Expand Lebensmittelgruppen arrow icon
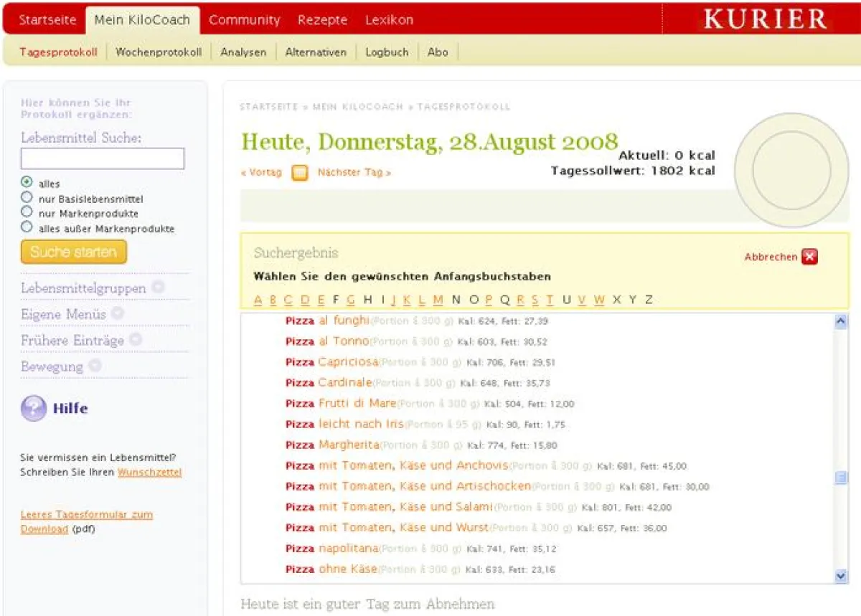 click(x=158, y=288)
